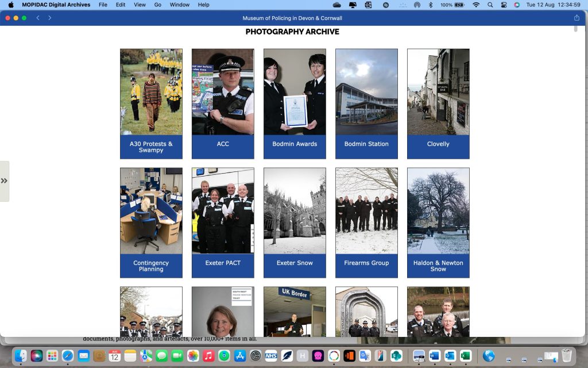Viewport: 588px width, 368px height.
Task: Open the NHS app in the Dock
Action: point(271,355)
